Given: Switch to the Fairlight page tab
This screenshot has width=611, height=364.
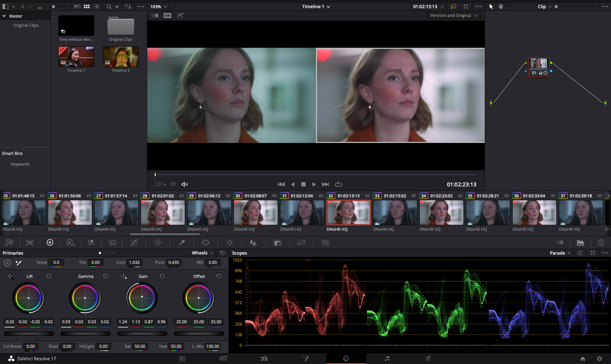Looking at the screenshot, I should 387,359.
